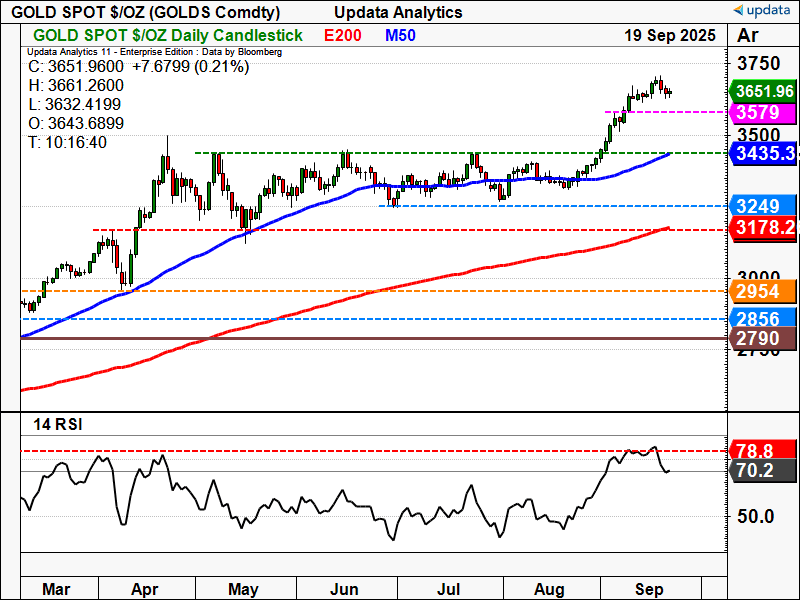Click the blue 3435.3 moving average label
Viewport: 800px width, 600px height.
pyautogui.click(x=763, y=153)
